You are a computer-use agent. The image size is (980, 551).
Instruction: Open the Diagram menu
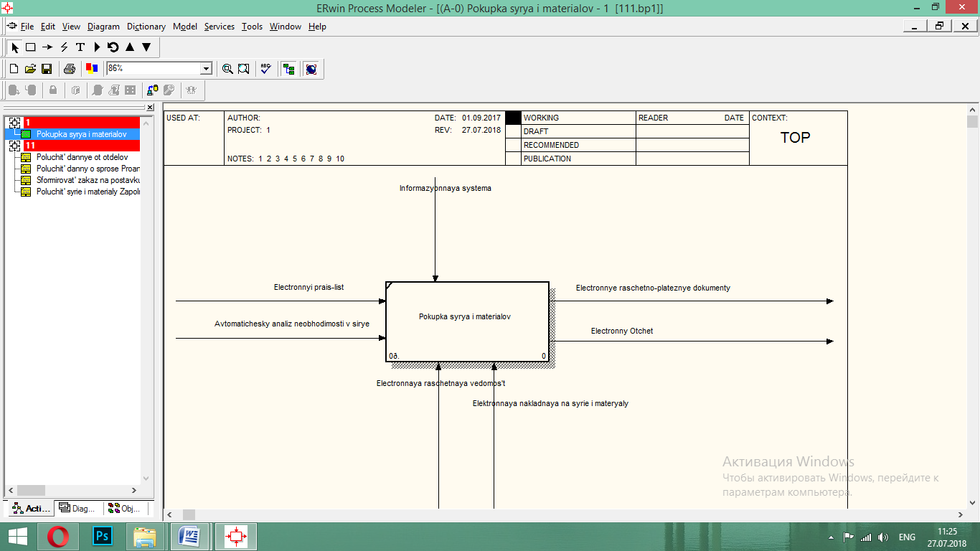104,27
